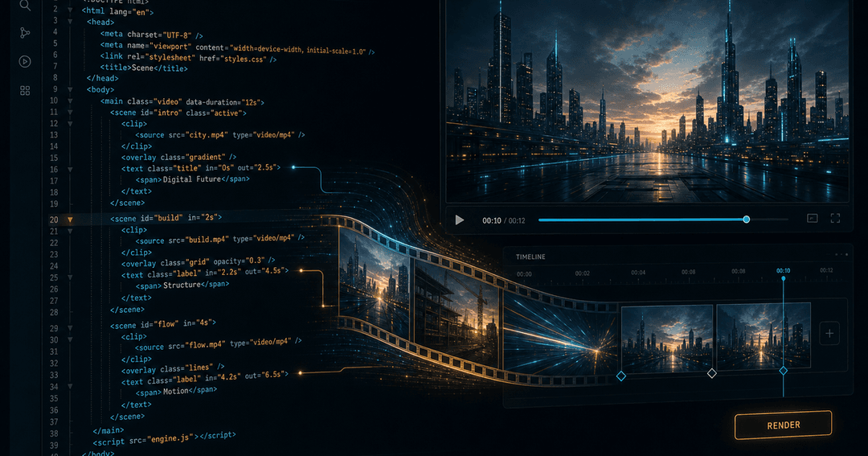Play the video preview
Image resolution: width=868 pixels, height=456 pixels.
460,220
